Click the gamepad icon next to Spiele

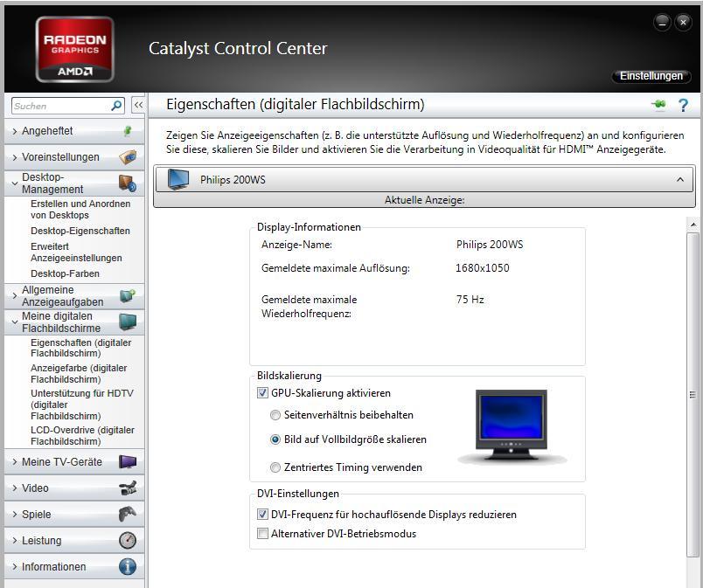(x=128, y=514)
